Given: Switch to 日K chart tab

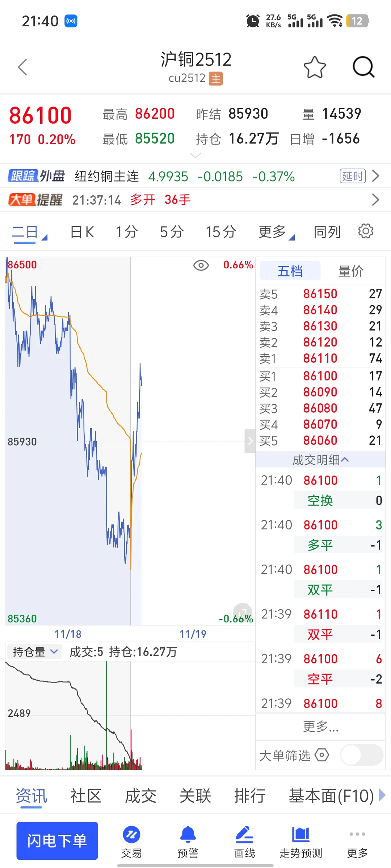Looking at the screenshot, I should 82,232.
